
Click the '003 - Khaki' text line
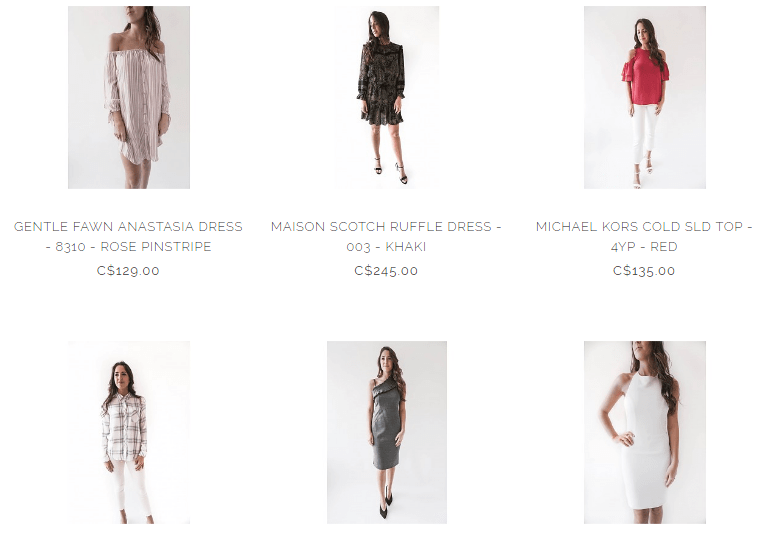(386, 247)
